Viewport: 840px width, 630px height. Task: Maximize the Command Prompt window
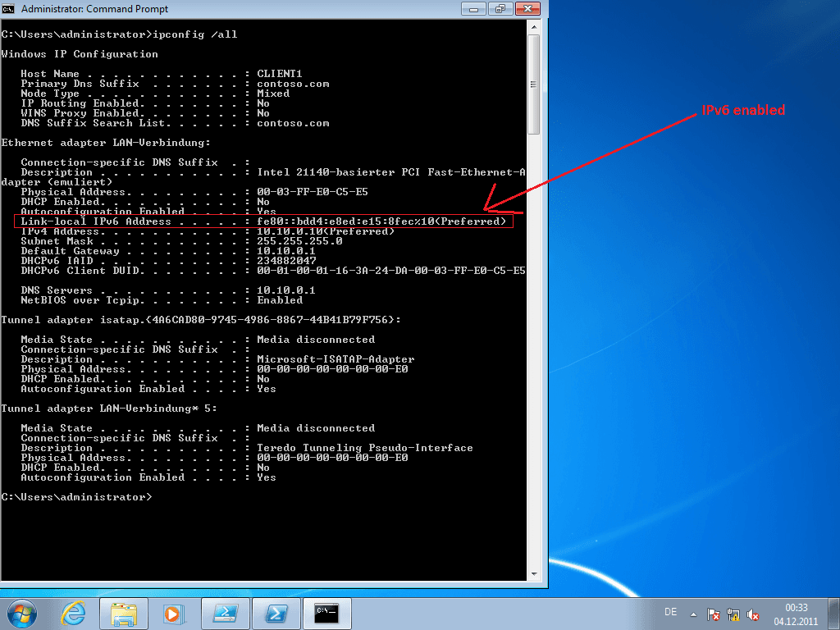pyautogui.click(x=499, y=9)
